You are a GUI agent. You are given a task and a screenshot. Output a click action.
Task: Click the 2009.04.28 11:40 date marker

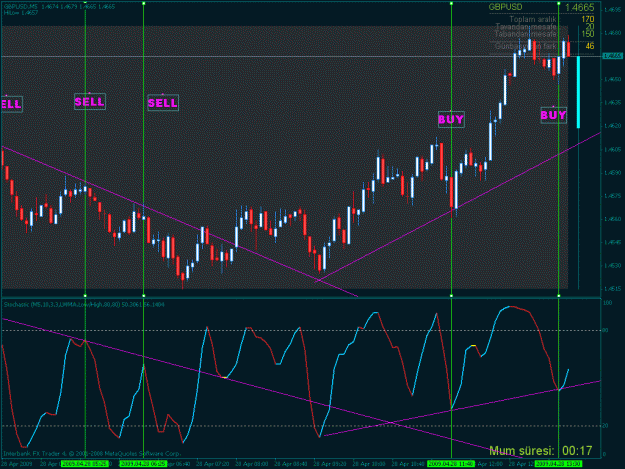(451, 464)
